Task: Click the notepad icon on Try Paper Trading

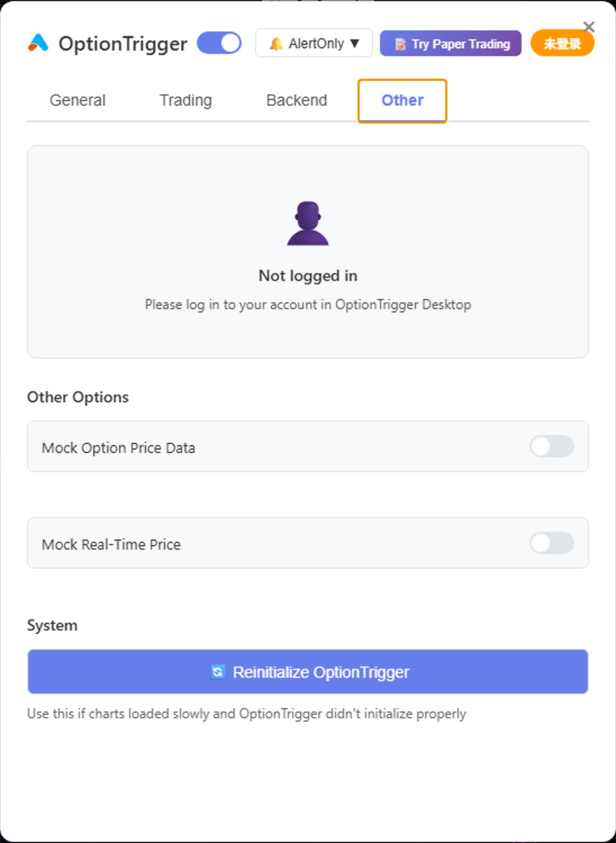Action: (400, 44)
